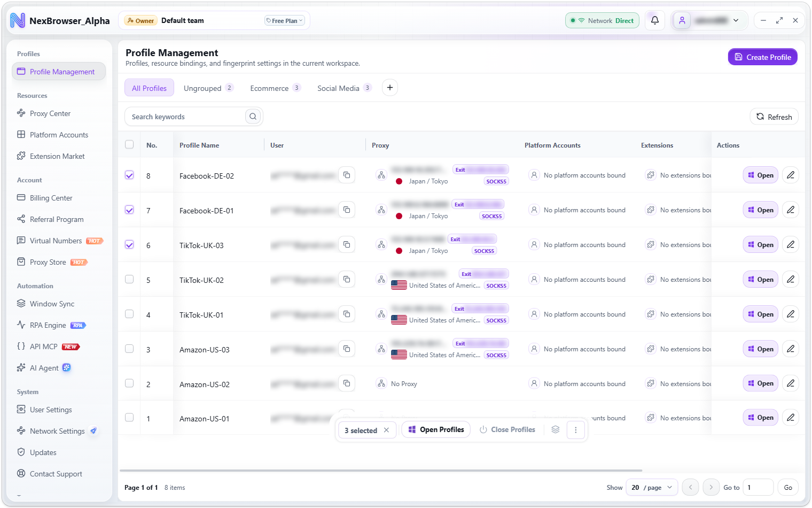Image resolution: width=812 pixels, height=508 pixels.
Task: Click the Go to page number field
Action: click(x=758, y=487)
